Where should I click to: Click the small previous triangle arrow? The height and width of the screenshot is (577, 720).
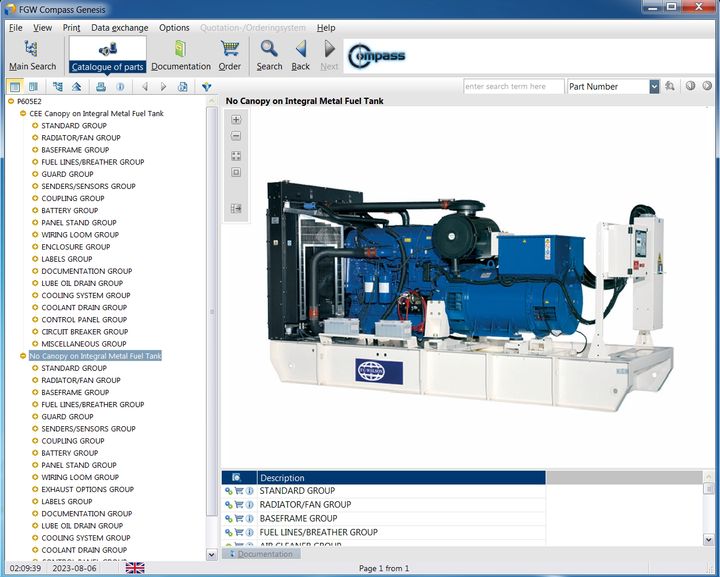click(145, 86)
